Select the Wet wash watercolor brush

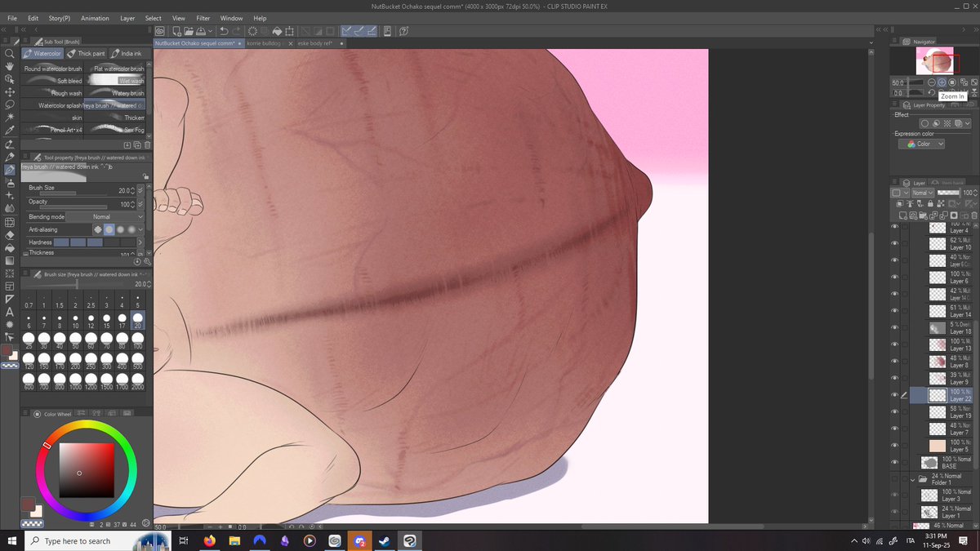131,81
